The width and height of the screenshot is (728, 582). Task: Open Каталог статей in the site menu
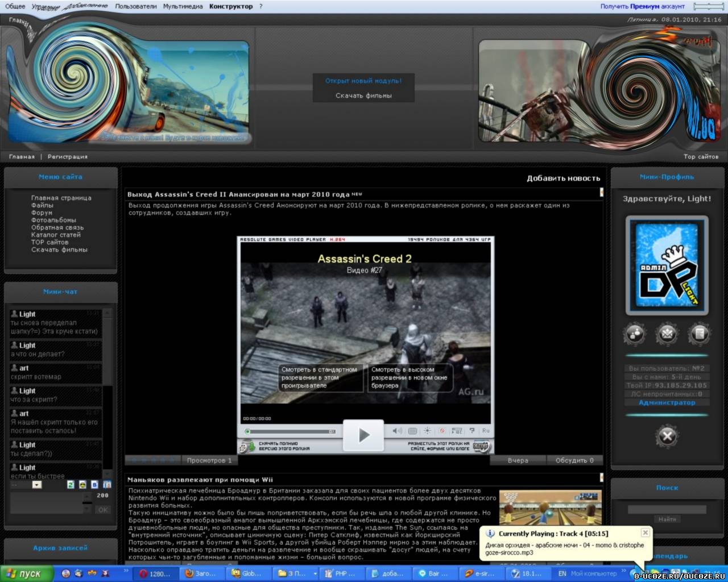pyautogui.click(x=56, y=235)
